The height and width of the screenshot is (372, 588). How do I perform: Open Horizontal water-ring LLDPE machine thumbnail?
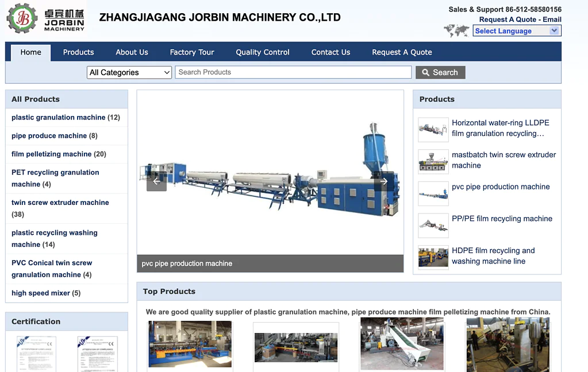pyautogui.click(x=433, y=129)
